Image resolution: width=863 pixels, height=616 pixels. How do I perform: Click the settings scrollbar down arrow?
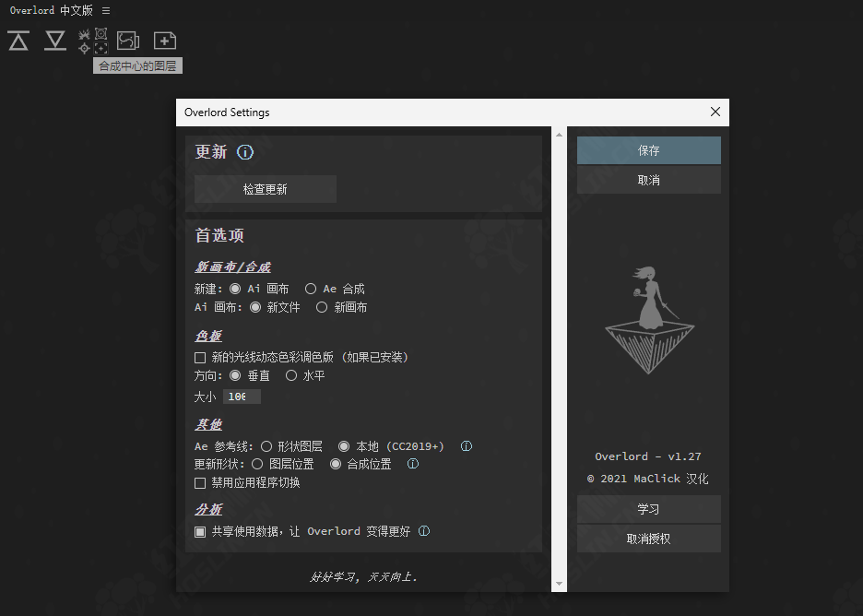(x=559, y=584)
